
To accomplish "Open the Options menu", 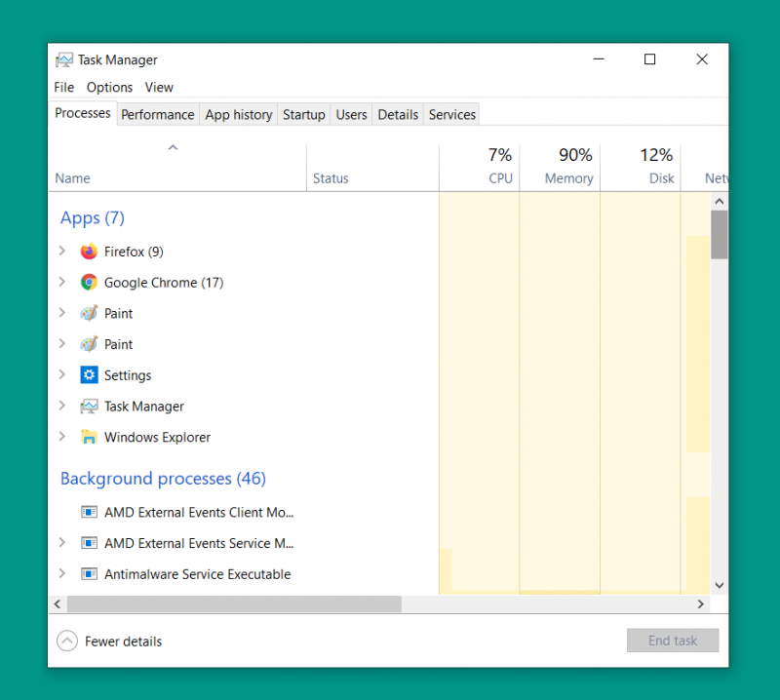I will click(x=109, y=87).
